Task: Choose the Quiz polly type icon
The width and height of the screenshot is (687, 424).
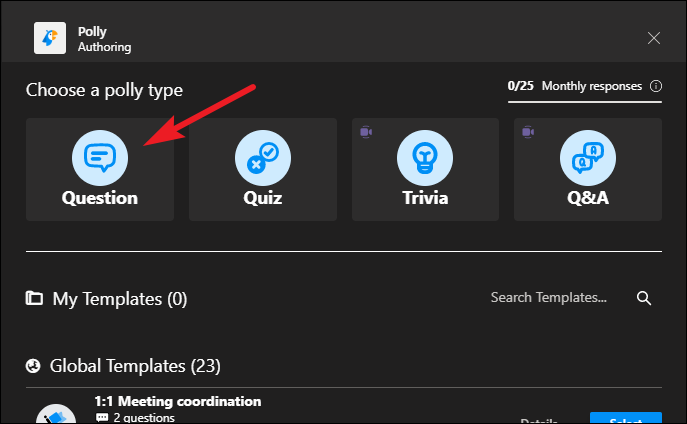Action: coord(263,158)
